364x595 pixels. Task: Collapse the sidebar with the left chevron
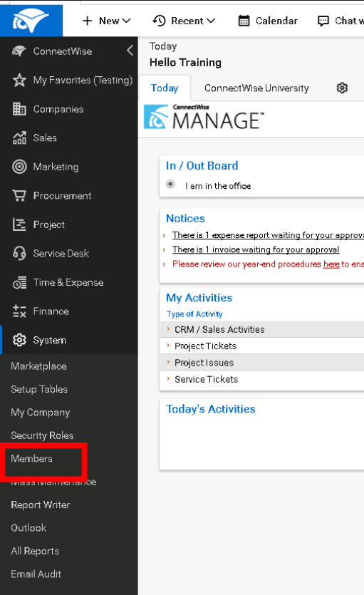[x=130, y=51]
